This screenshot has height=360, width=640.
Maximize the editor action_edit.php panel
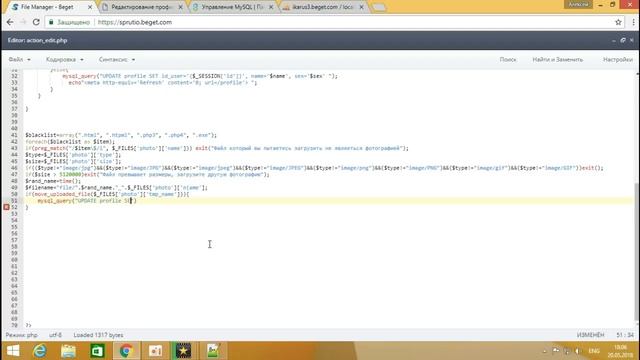623,40
